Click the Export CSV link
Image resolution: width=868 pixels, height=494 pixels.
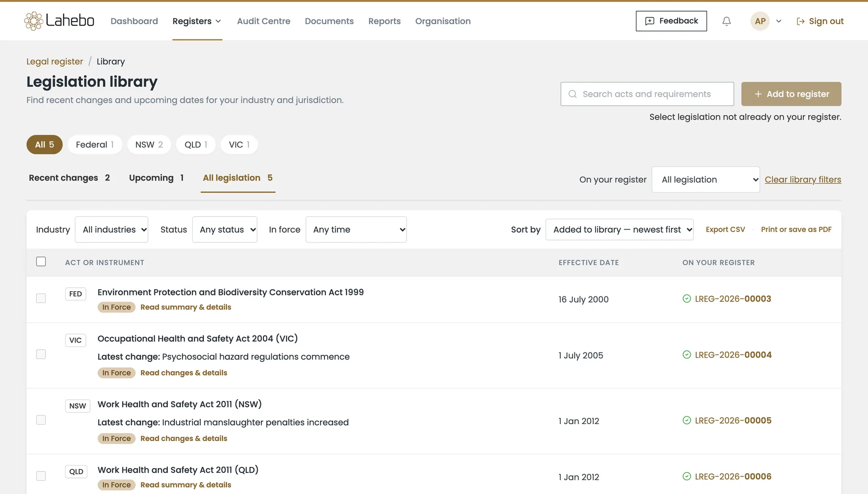point(725,230)
